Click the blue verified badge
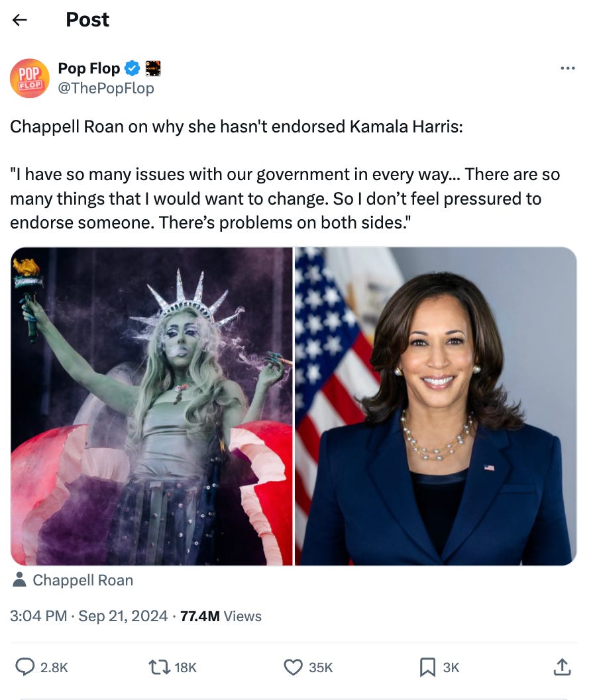 (132, 68)
